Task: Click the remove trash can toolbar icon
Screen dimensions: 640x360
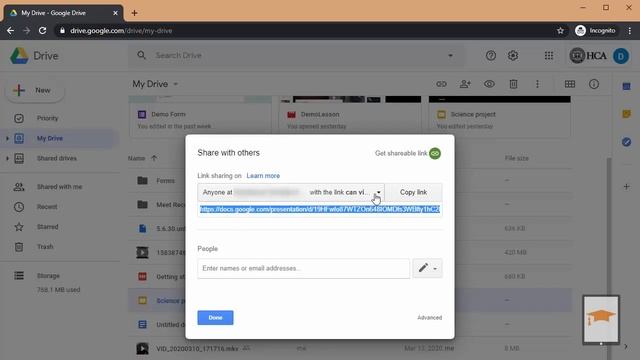Action: 513,84
